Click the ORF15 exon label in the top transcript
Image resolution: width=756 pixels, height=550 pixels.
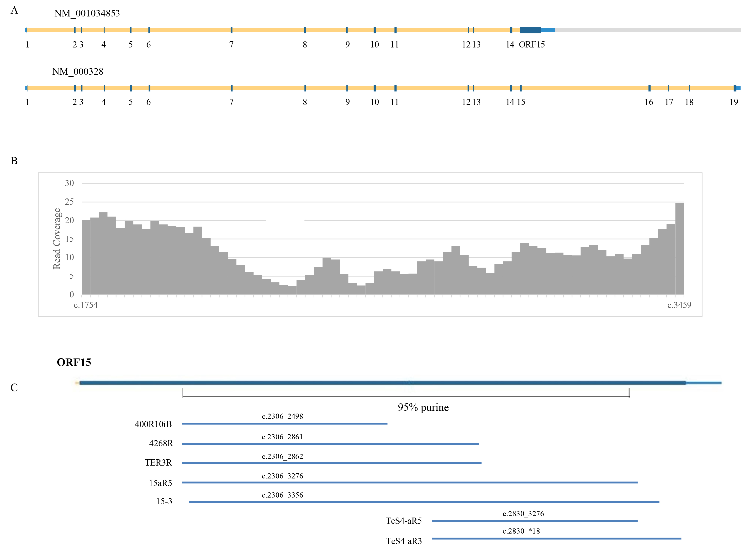[x=532, y=45]
